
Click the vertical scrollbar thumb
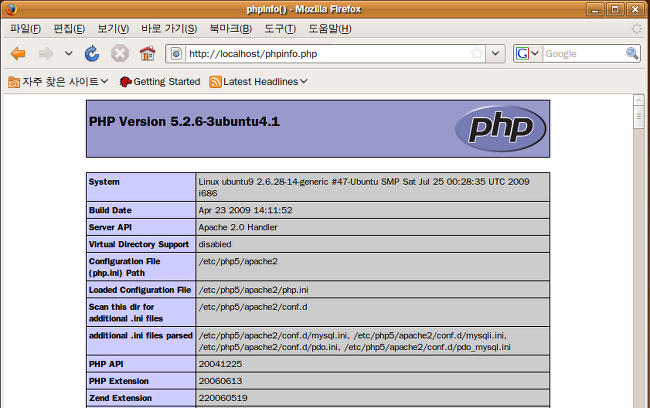tap(639, 117)
